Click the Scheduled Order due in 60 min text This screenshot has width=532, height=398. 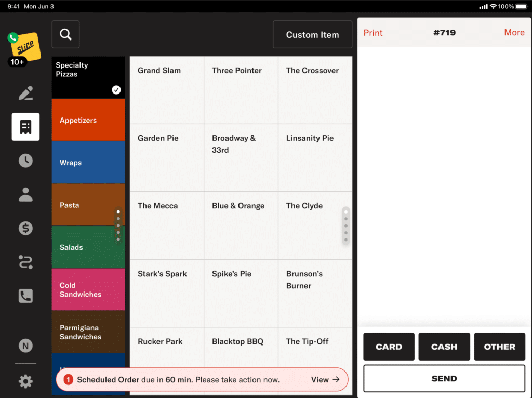coord(178,380)
